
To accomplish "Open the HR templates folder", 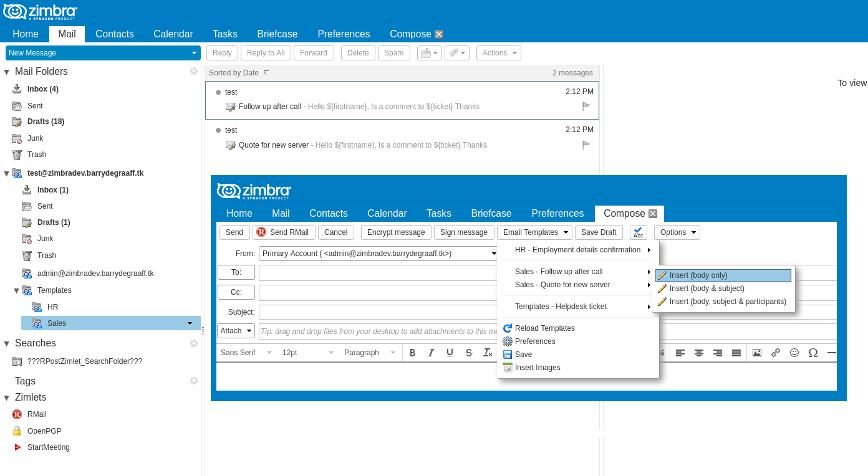I will pos(52,307).
